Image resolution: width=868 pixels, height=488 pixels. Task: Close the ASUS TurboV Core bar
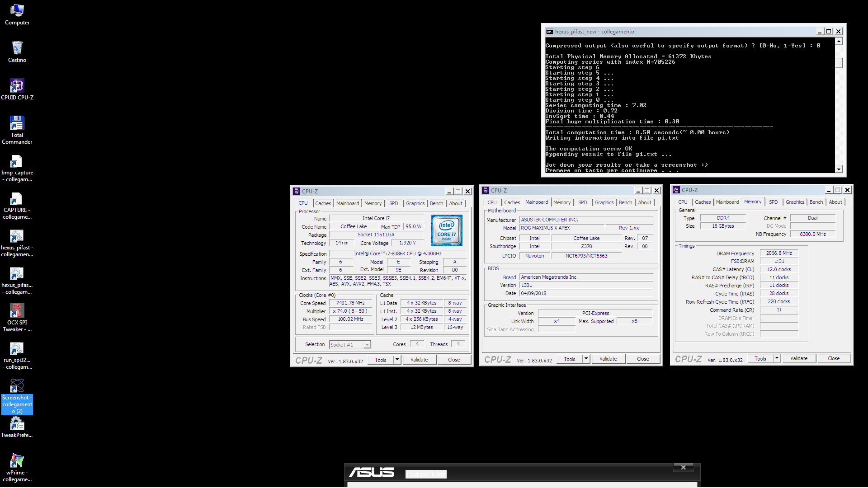(x=684, y=468)
